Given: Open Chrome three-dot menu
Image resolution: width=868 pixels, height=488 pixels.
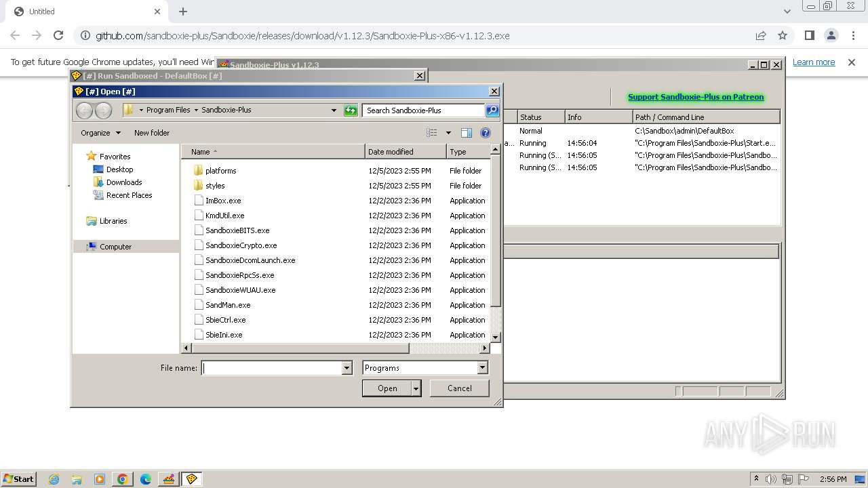Looking at the screenshot, I should pos(852,35).
